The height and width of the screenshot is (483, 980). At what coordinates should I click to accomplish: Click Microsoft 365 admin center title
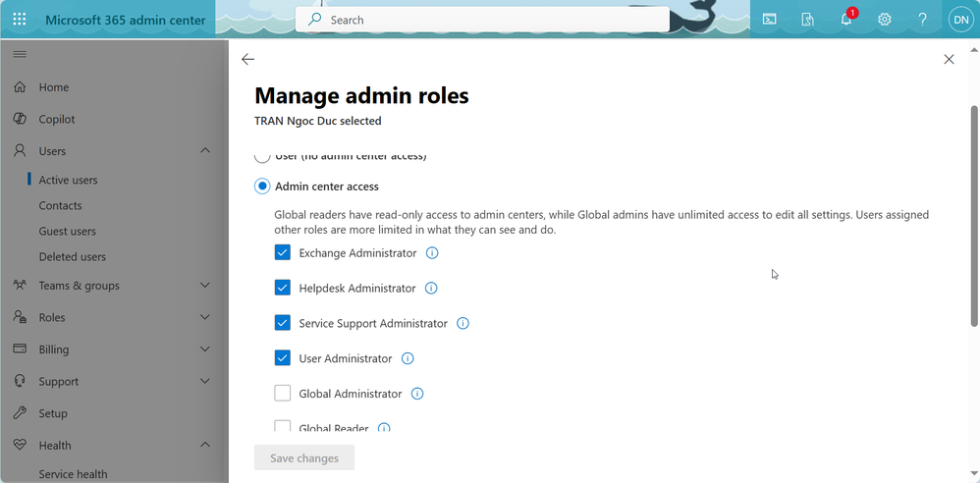pos(125,20)
